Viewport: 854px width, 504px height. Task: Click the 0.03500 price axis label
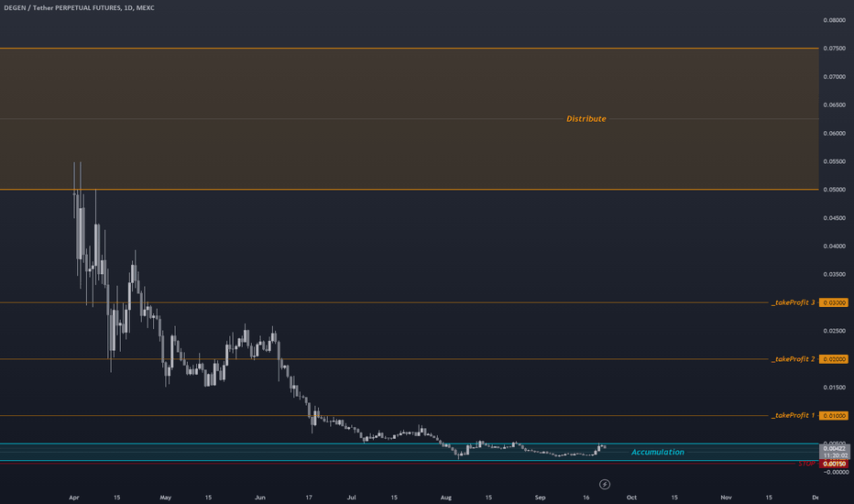point(834,275)
